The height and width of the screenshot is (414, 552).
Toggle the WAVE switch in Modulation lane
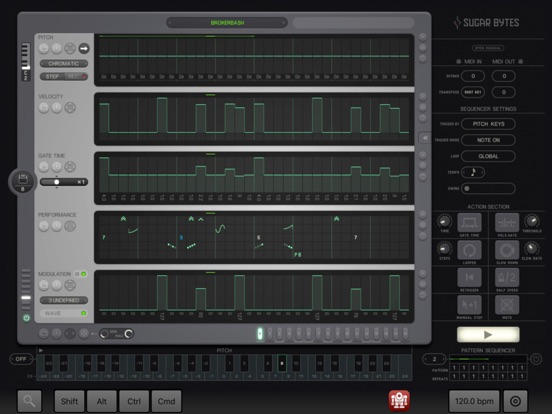64,313
